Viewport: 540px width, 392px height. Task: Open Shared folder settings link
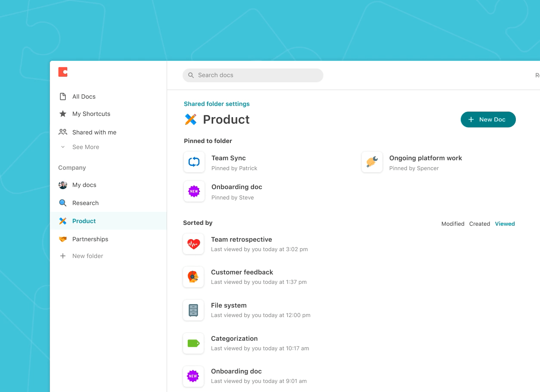217,104
